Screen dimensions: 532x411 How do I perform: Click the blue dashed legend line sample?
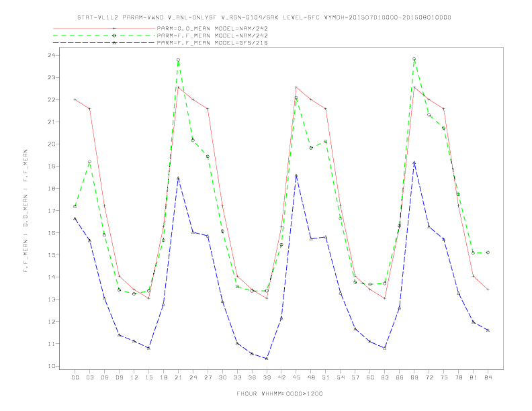[x=104, y=43]
